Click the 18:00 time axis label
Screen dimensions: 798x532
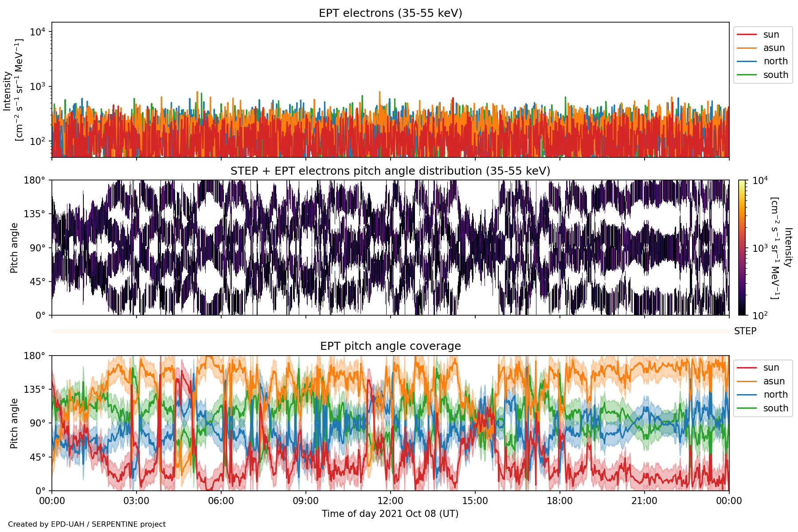pos(560,501)
